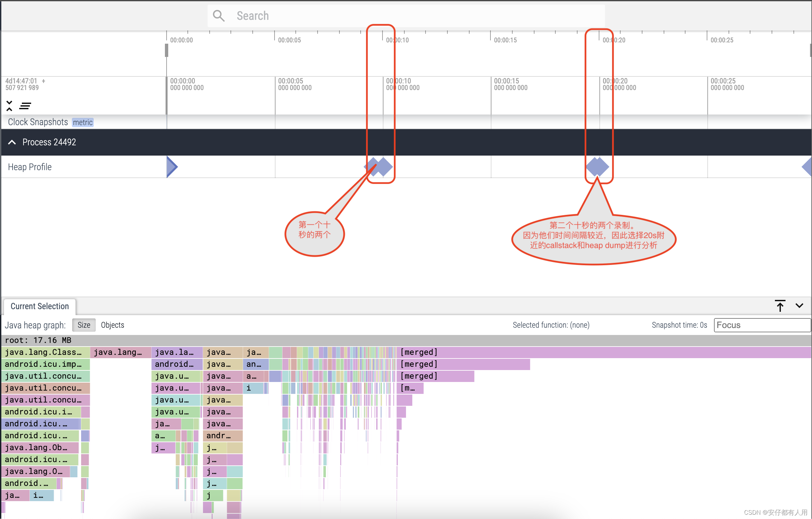Click the root 17.16 MB flamegraph bar
Screen dimensions: 812x519
click(x=406, y=340)
